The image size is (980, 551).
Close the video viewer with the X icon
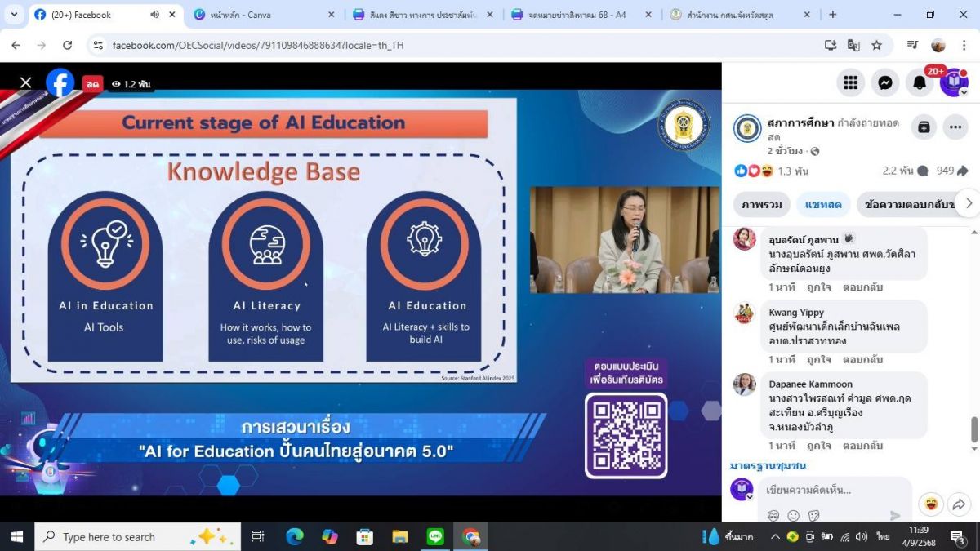[x=25, y=82]
